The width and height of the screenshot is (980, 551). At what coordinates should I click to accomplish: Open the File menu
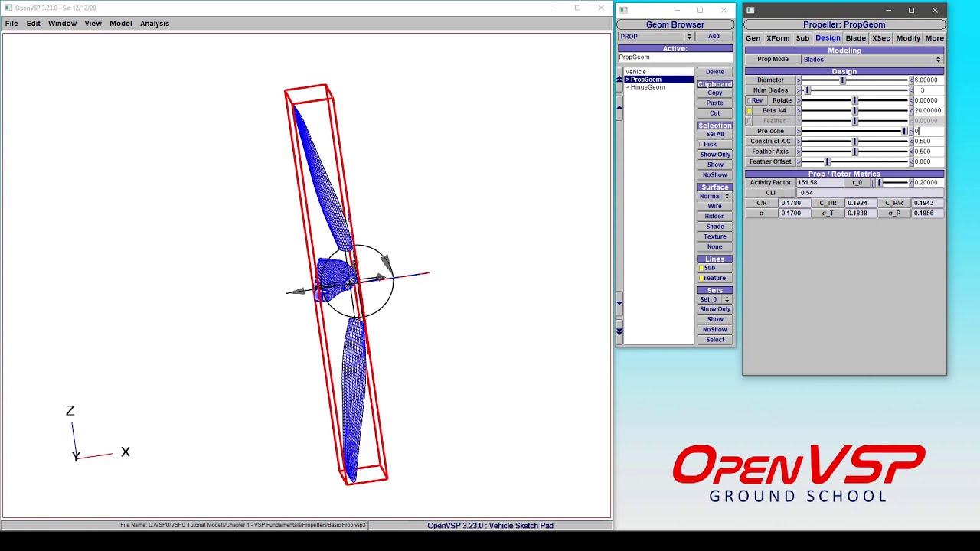(11, 24)
